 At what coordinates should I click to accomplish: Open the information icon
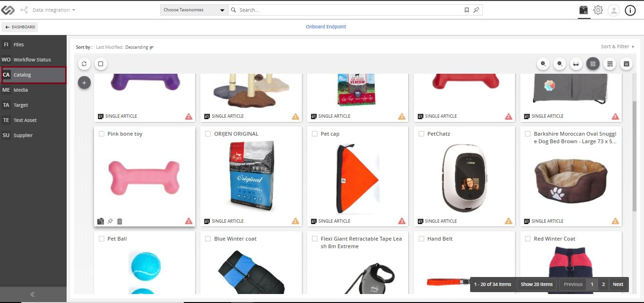(x=630, y=10)
